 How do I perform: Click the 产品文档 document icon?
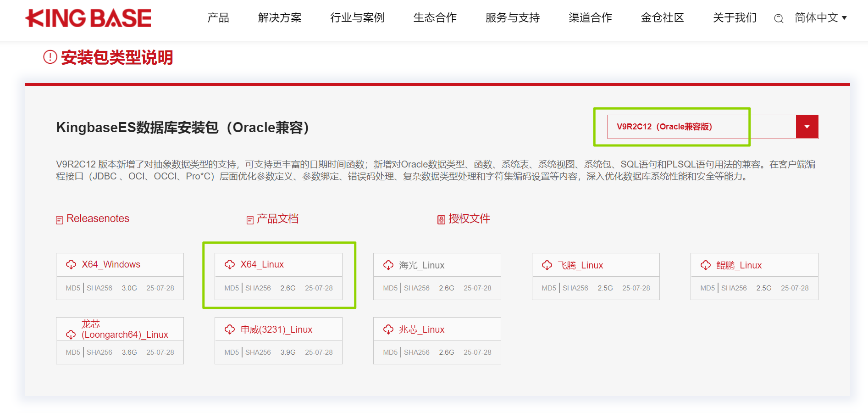(x=250, y=220)
